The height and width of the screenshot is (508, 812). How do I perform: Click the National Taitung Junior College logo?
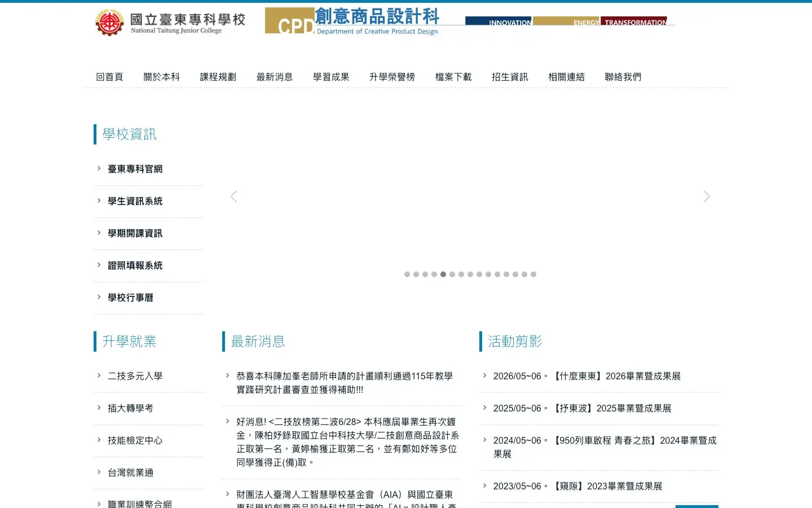pyautogui.click(x=170, y=23)
